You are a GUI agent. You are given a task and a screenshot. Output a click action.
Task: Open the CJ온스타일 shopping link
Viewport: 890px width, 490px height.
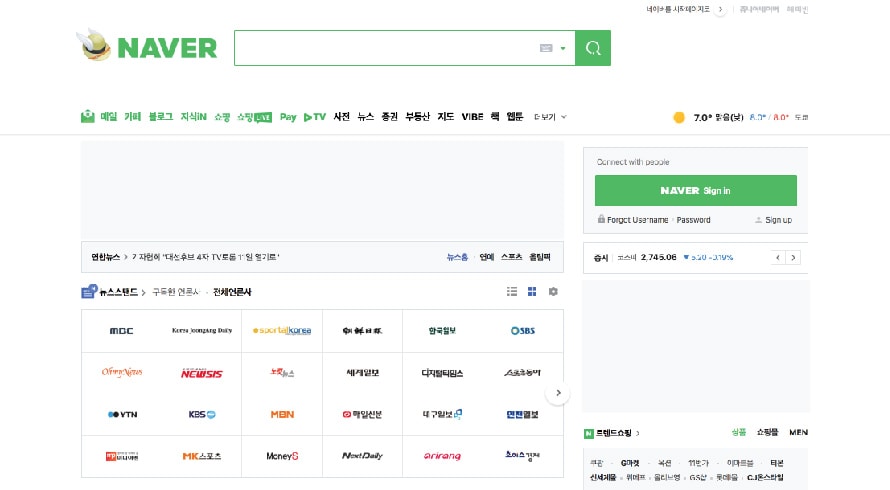pyautogui.click(x=765, y=478)
